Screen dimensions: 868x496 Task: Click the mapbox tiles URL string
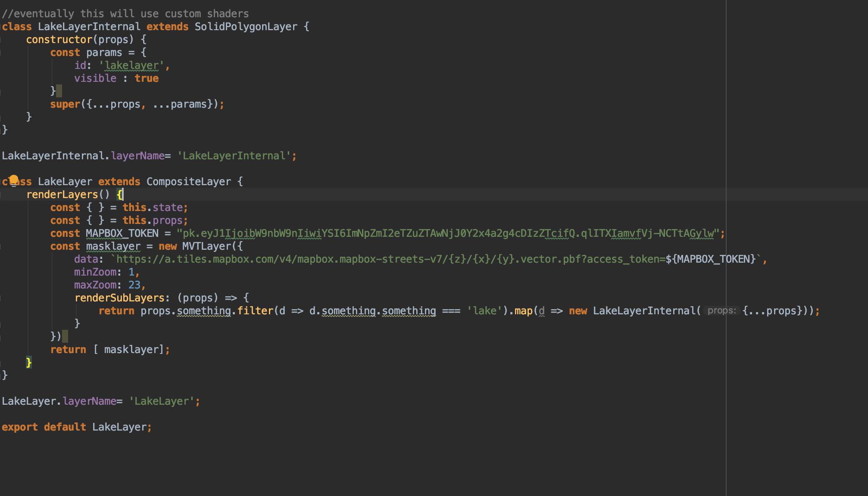click(x=388, y=259)
